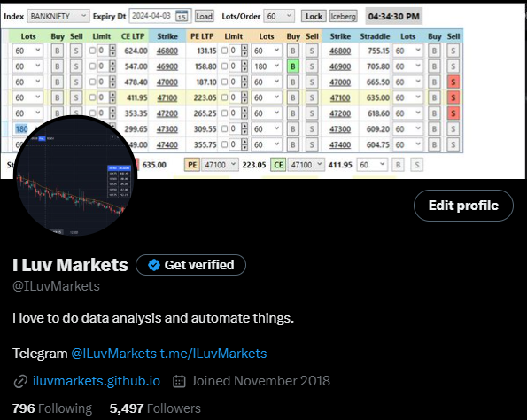Open straddle lots dropdown for 47000
This screenshot has height=420, width=527.
click(x=408, y=82)
